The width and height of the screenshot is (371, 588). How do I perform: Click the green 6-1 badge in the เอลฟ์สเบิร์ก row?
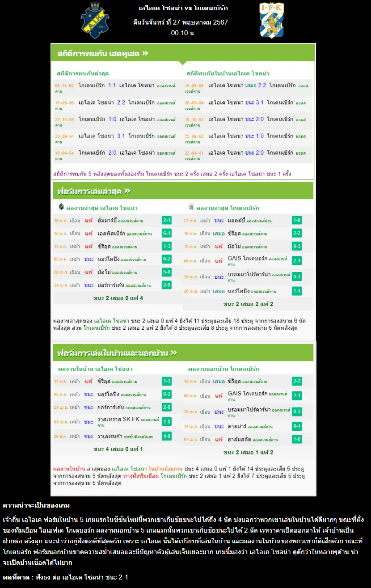point(167,233)
